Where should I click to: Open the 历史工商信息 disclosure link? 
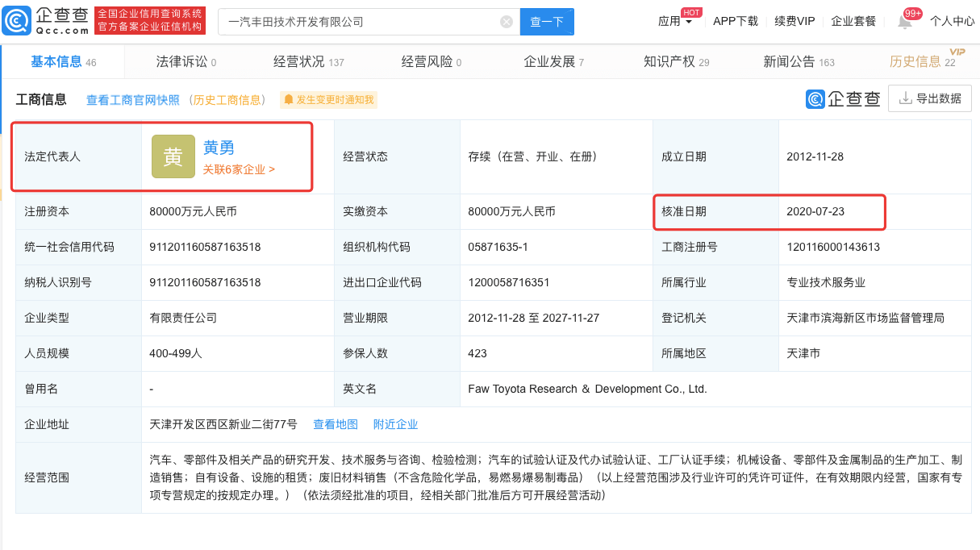pyautogui.click(x=231, y=100)
